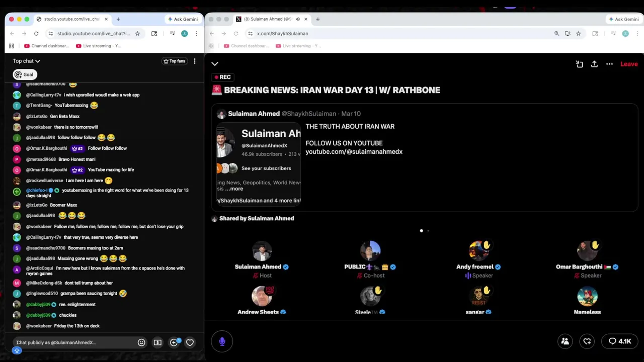View site information for studio.youtube.com
This screenshot has width=644, height=362.
point(50,34)
